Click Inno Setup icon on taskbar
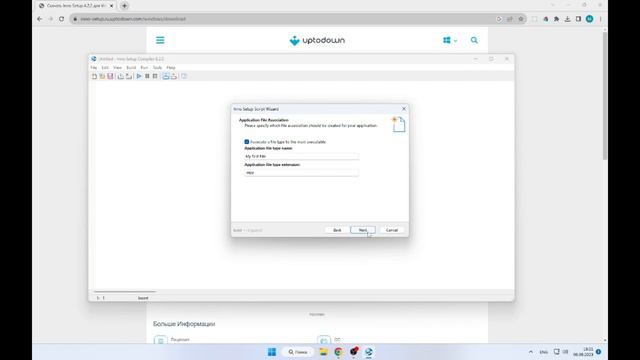640x360 pixels. point(369,352)
